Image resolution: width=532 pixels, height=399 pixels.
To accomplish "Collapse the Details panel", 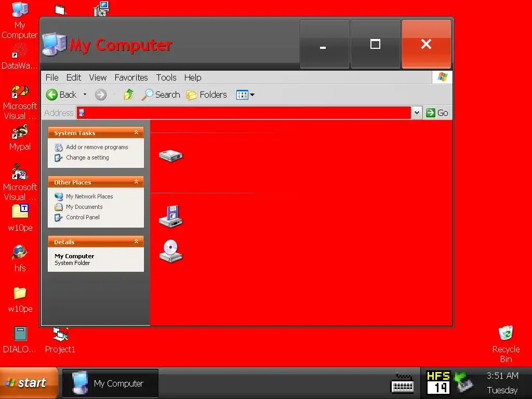I will 137,242.
